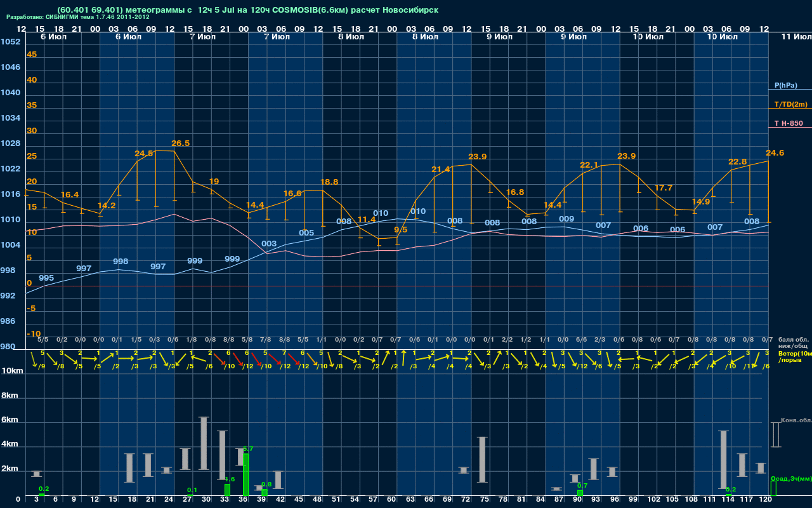Click the green precipitation legend bar symbol
Viewport: 812px width, 508px height.
tap(773, 488)
